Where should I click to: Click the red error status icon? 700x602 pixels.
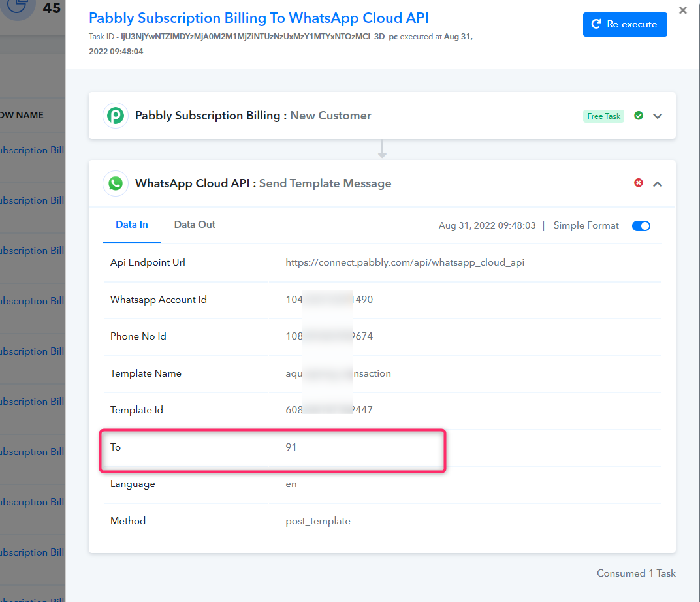(639, 183)
